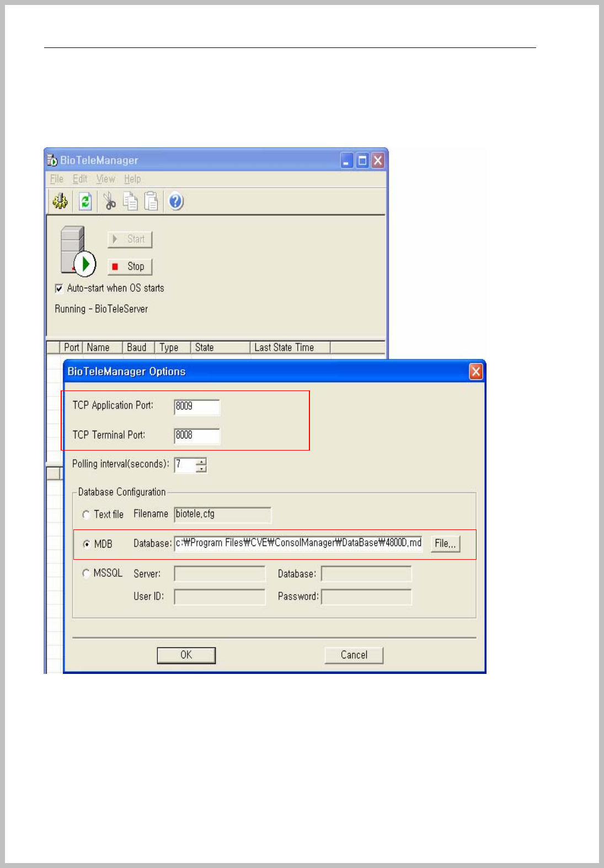604x868 pixels.
Task: Decrease polling interval with down arrow
Action: 201,469
